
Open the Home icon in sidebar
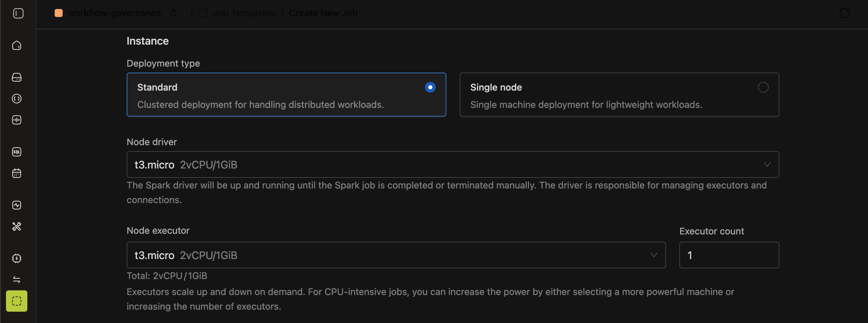(17, 45)
